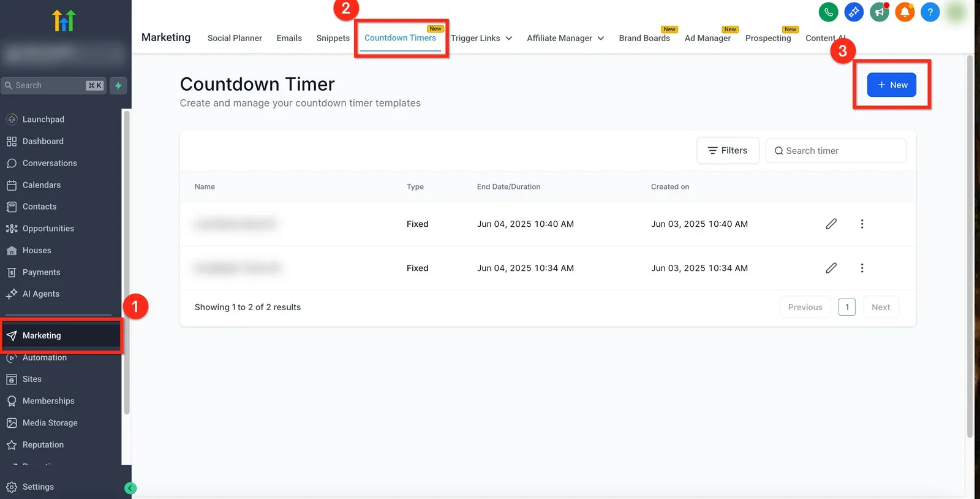Click the Calendars sidebar icon

[12, 185]
